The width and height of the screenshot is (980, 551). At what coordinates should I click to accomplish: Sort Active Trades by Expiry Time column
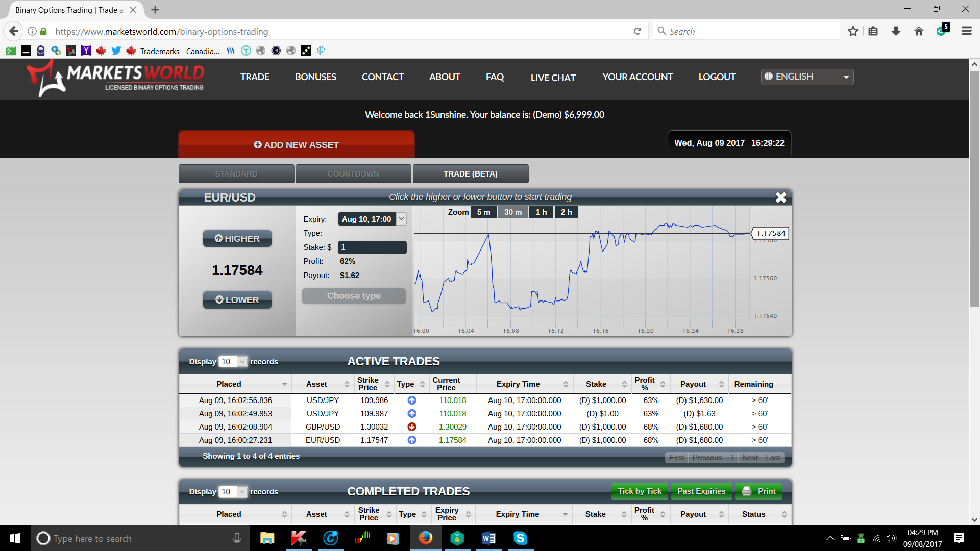[524, 384]
